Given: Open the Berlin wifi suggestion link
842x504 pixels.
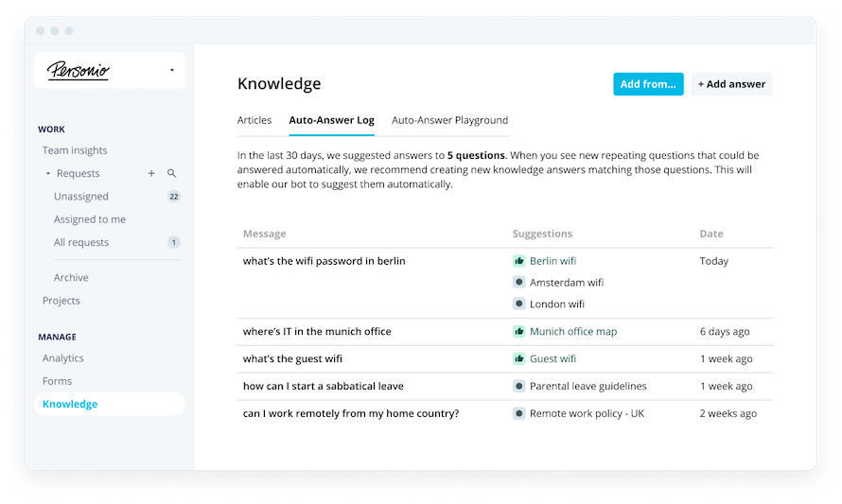Looking at the screenshot, I should [x=553, y=261].
